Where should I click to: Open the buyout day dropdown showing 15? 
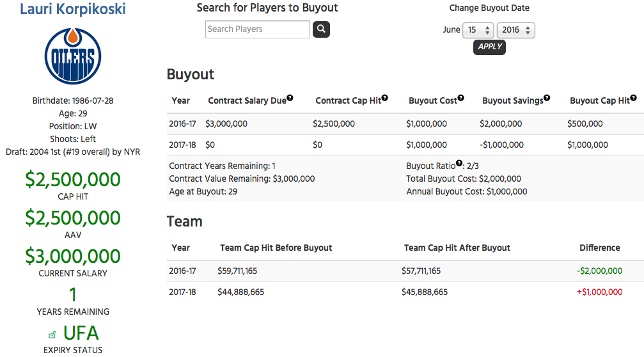click(478, 30)
